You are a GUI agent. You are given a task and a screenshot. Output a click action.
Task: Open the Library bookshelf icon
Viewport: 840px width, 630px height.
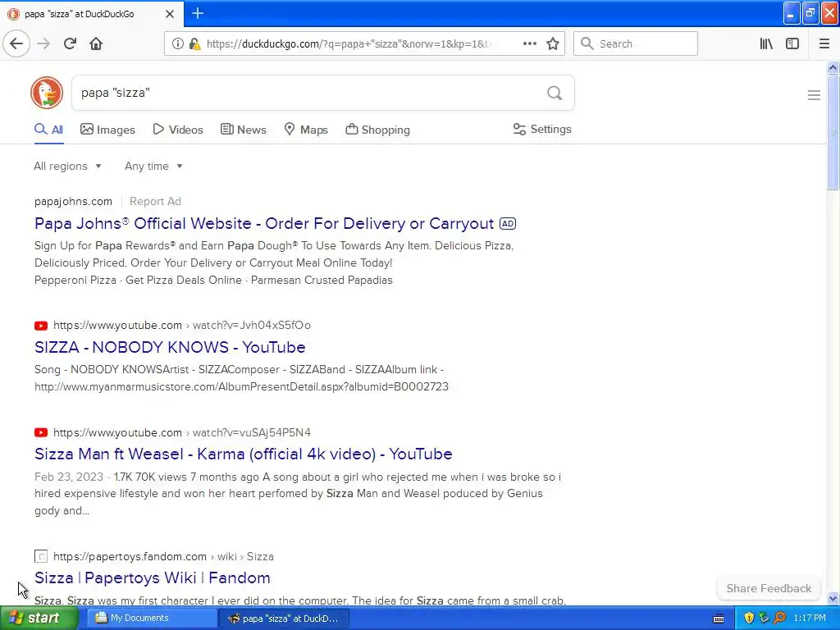tap(766, 43)
